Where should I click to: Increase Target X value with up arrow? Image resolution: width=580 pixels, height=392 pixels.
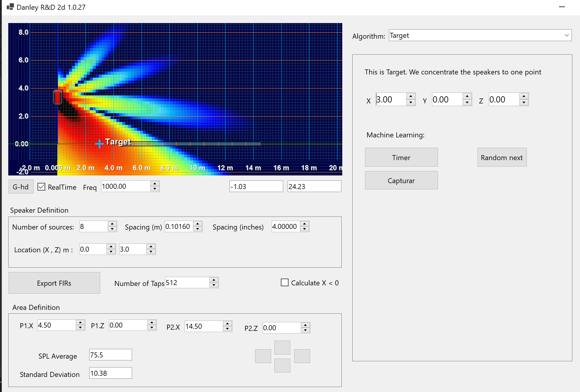pos(410,96)
